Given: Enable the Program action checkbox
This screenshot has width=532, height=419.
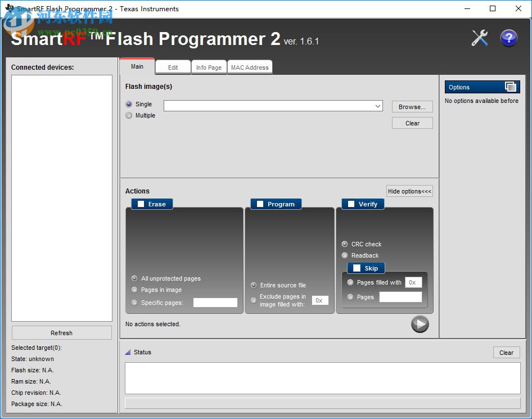Looking at the screenshot, I should click(260, 204).
